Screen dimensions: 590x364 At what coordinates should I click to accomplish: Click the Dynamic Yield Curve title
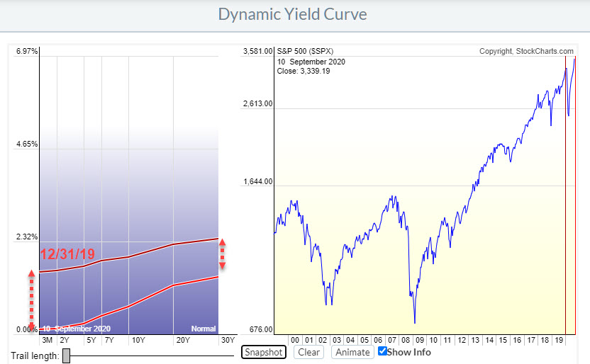click(292, 14)
